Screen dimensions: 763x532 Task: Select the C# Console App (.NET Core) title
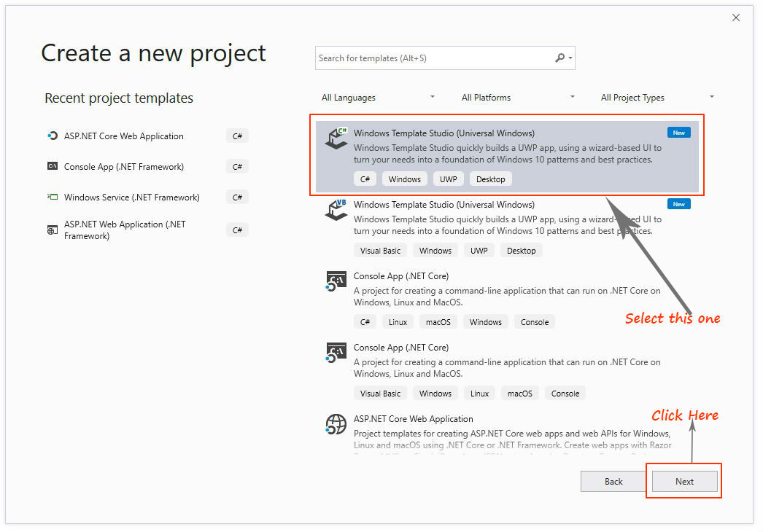[401, 276]
